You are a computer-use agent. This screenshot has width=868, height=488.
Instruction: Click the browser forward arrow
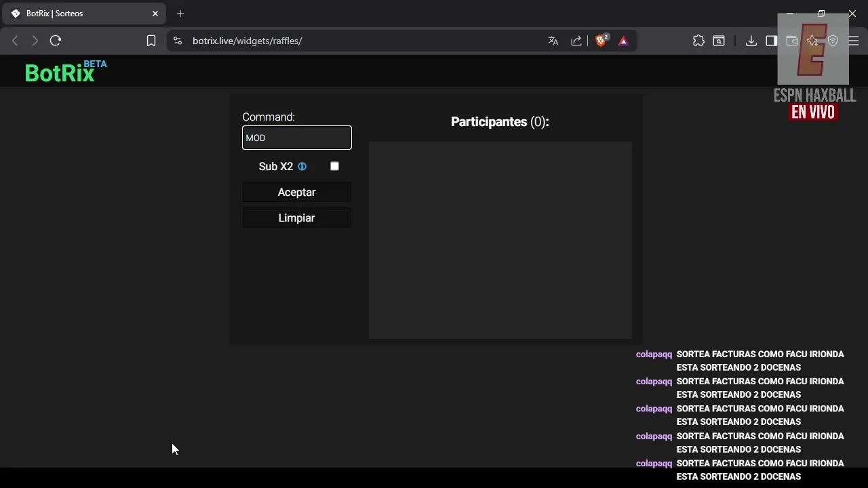click(x=35, y=41)
